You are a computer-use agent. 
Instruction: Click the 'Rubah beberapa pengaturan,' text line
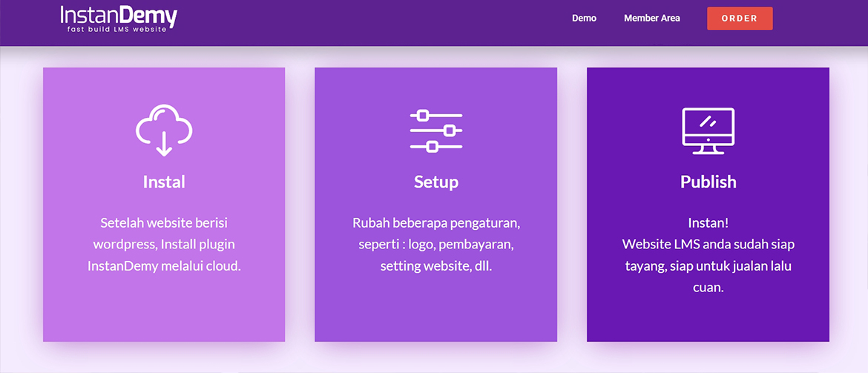pos(436,222)
